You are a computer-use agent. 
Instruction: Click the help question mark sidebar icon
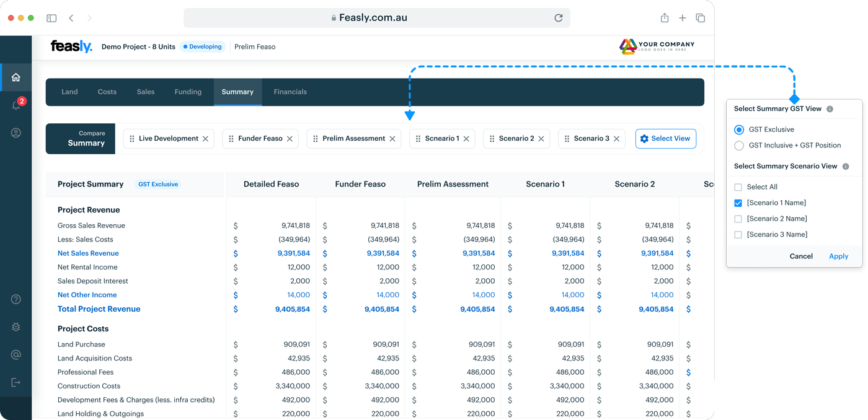pos(16,299)
